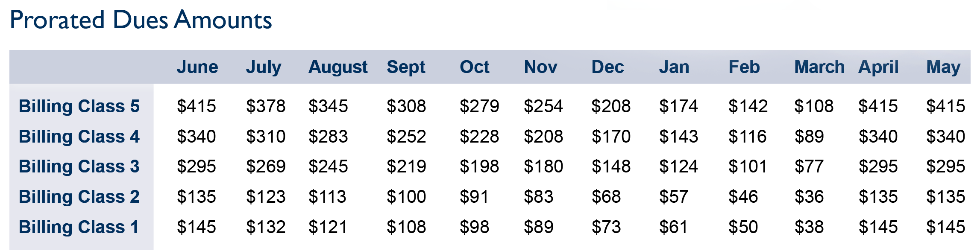This screenshot has height=251, width=980.
Task: Select Billing Class 2 Nov amount $83
Action: coord(538,197)
